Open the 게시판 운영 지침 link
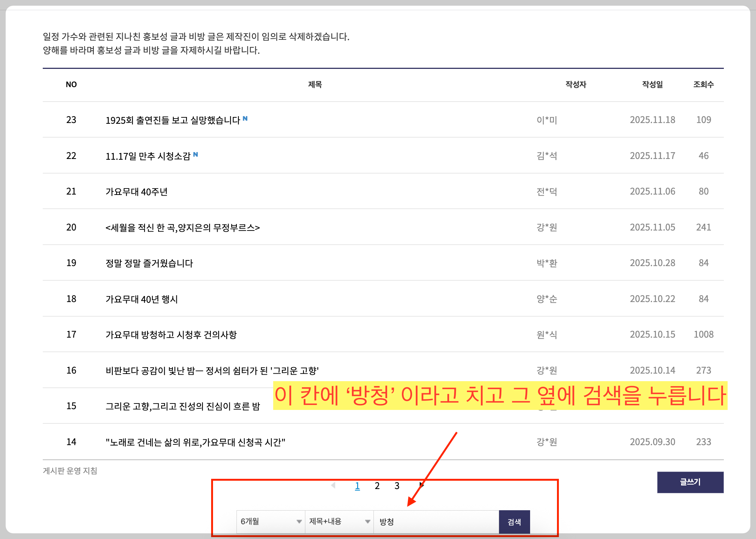This screenshot has height=539, width=756. 70,470
